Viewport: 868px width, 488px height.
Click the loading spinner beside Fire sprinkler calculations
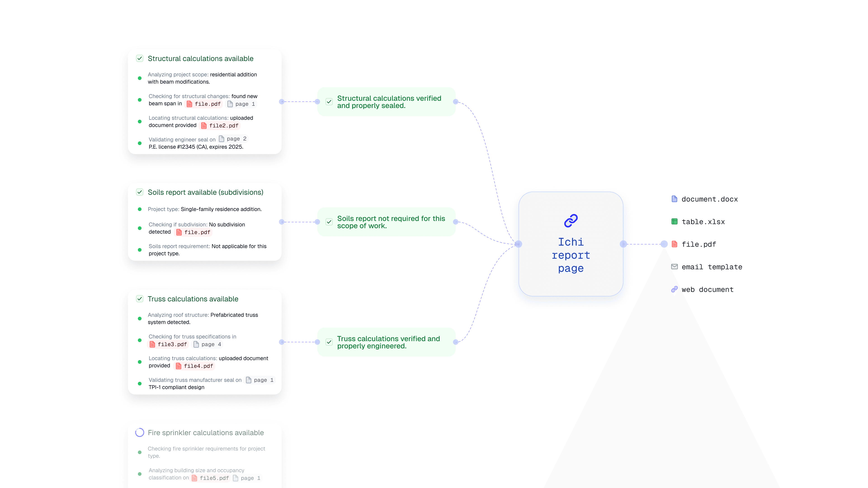click(139, 432)
